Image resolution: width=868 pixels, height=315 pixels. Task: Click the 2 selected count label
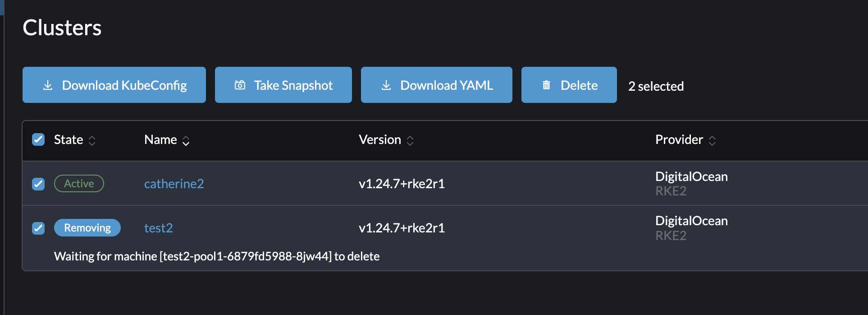655,86
